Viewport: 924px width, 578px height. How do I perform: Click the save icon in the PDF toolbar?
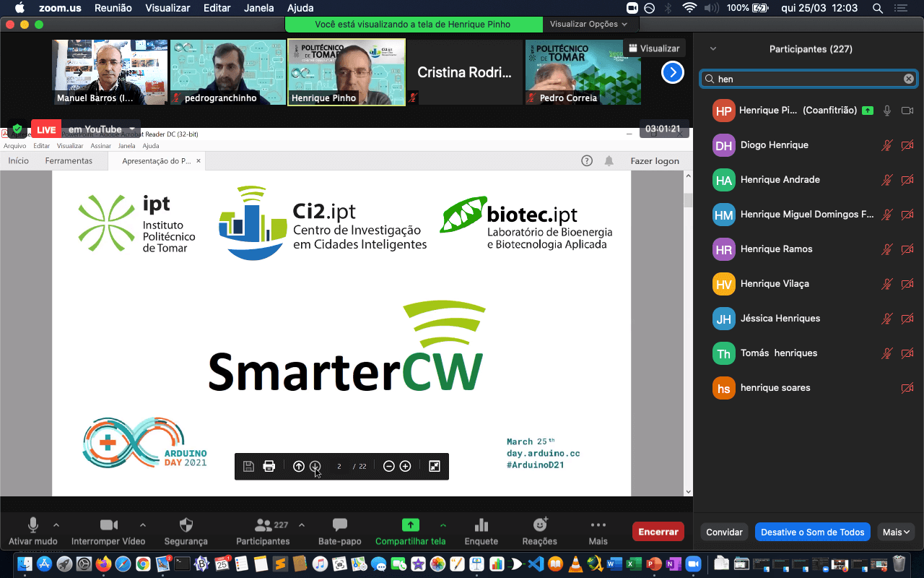(248, 466)
